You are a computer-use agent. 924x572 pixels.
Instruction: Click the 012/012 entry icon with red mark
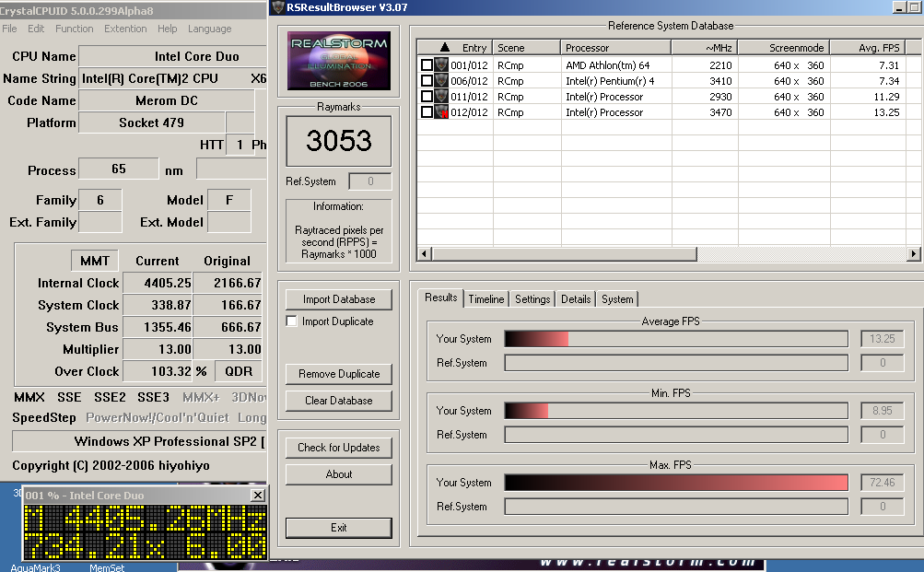[x=441, y=112]
